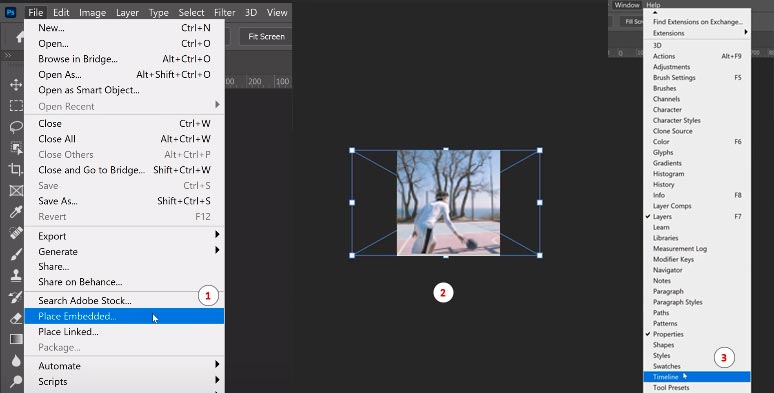Select the Spot Healing Brush tool
Image resolution: width=774 pixels, height=393 pixels.
[16, 233]
